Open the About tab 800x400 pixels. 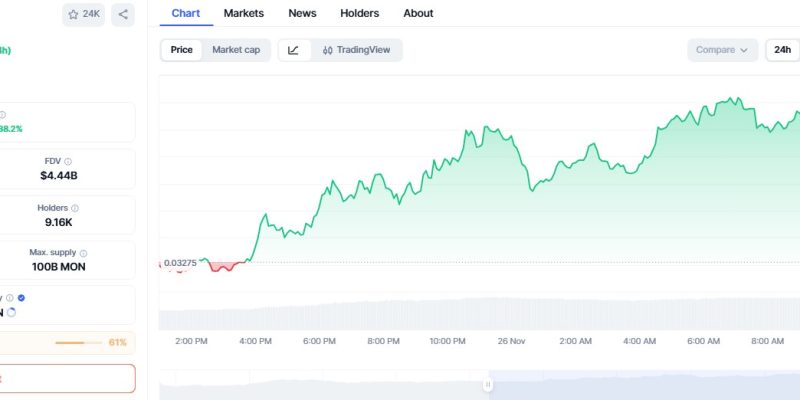tap(418, 13)
